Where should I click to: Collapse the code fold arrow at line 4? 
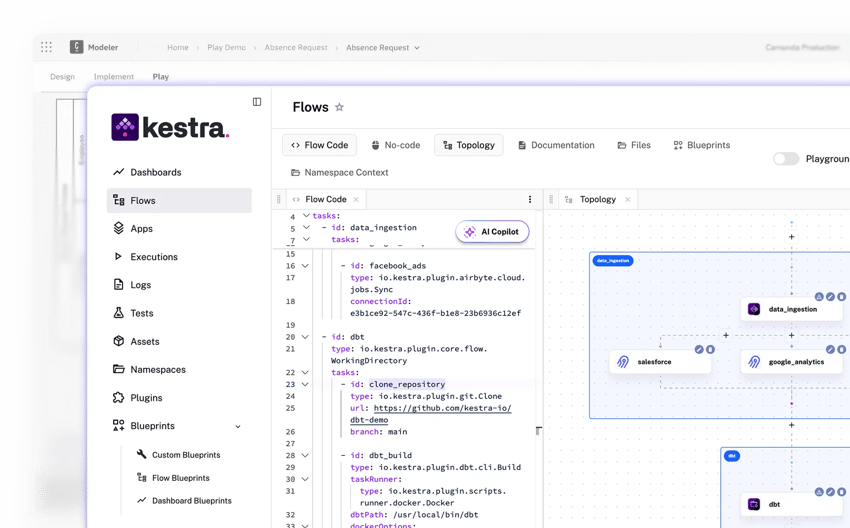(306, 216)
